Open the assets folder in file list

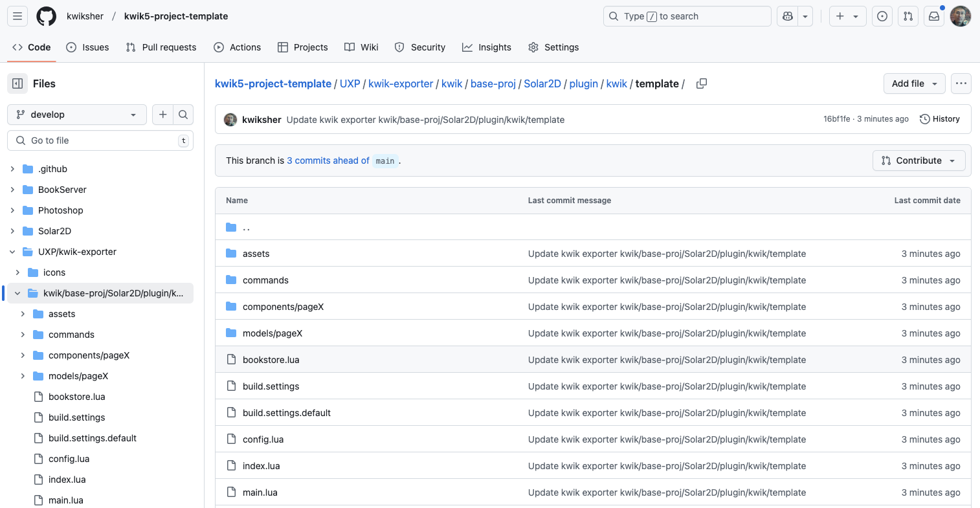click(x=256, y=254)
